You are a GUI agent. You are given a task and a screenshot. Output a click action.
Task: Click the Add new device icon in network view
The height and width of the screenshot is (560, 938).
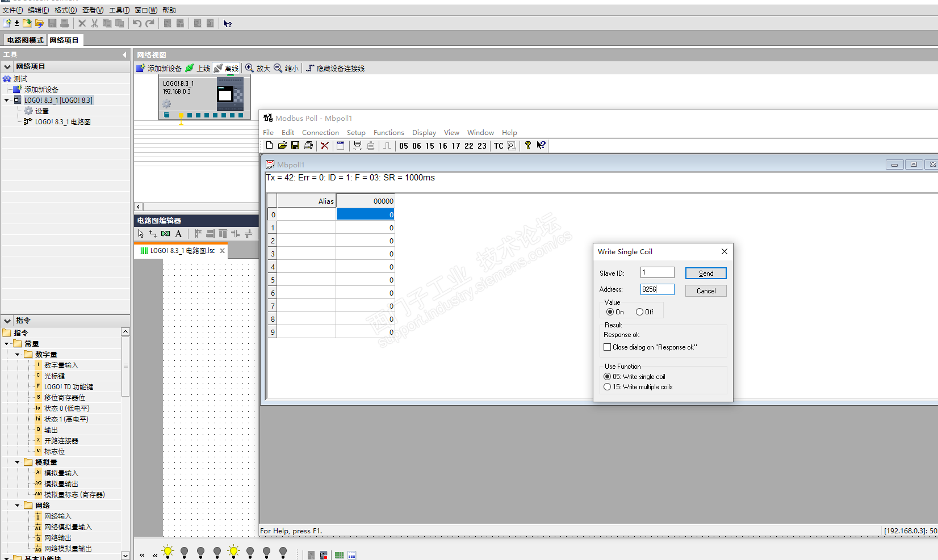[x=140, y=68]
